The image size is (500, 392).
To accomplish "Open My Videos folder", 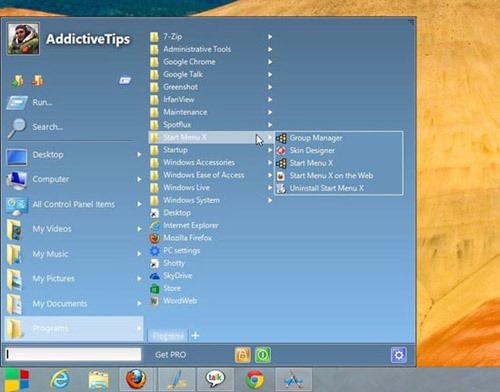I will [x=74, y=229].
